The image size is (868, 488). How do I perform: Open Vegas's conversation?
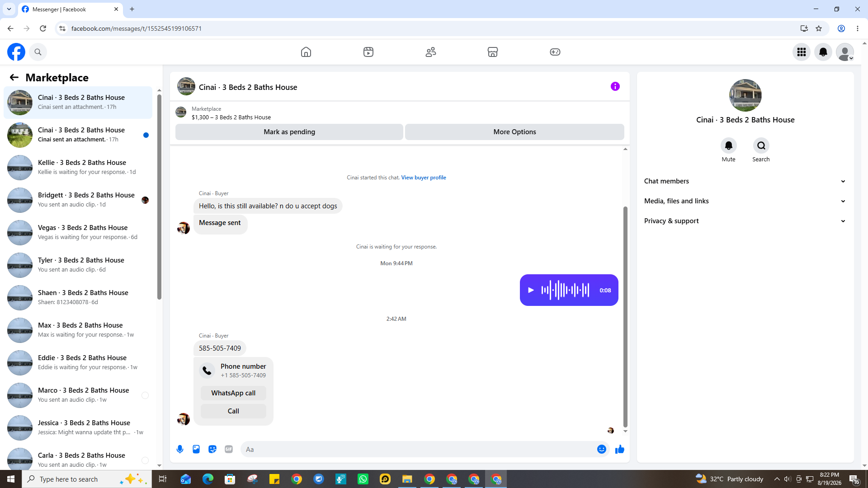tap(78, 233)
